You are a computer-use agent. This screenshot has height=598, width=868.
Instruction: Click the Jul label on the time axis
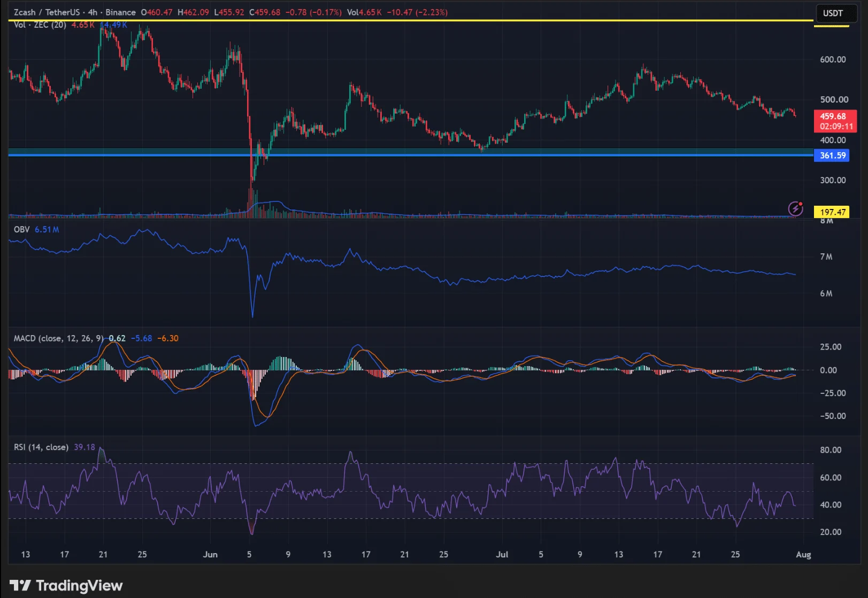502,554
